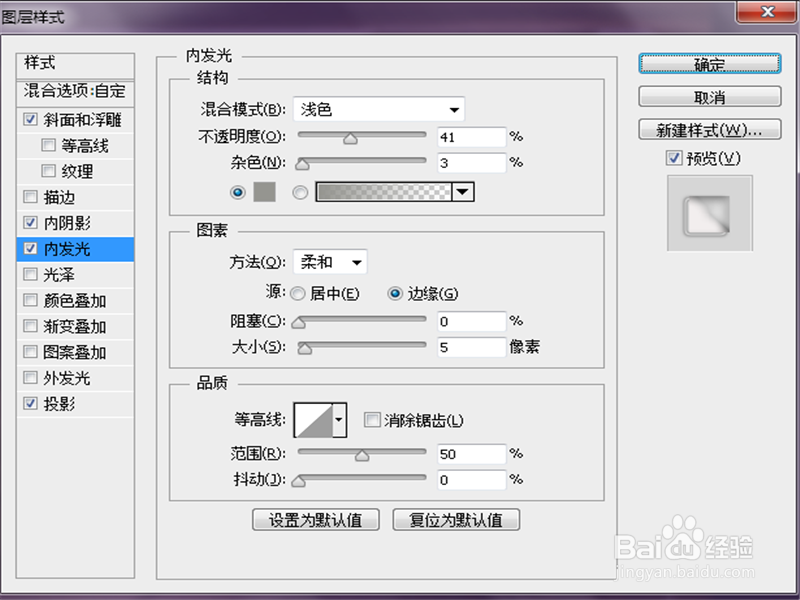Select the 样式 list header item
This screenshot has height=600, width=800.
75,64
